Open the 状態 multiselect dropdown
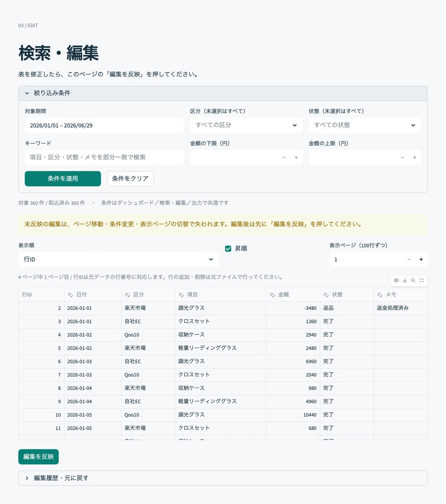 pos(365,125)
